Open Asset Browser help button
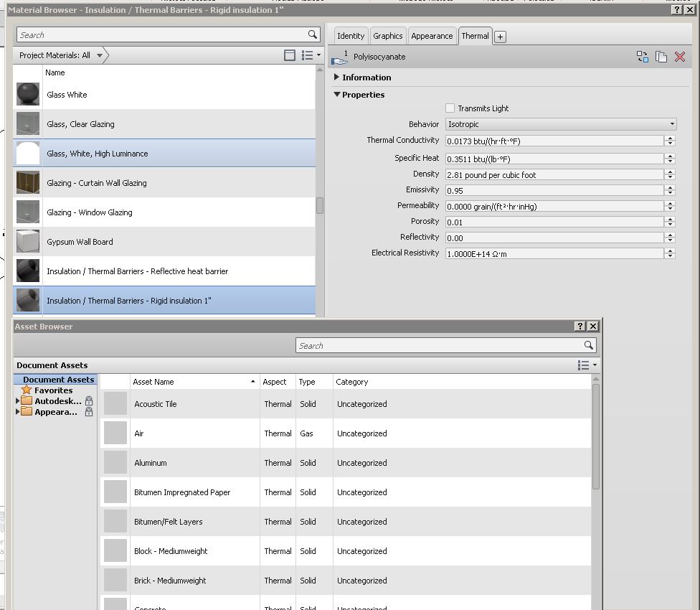The image size is (700, 610). [x=580, y=327]
